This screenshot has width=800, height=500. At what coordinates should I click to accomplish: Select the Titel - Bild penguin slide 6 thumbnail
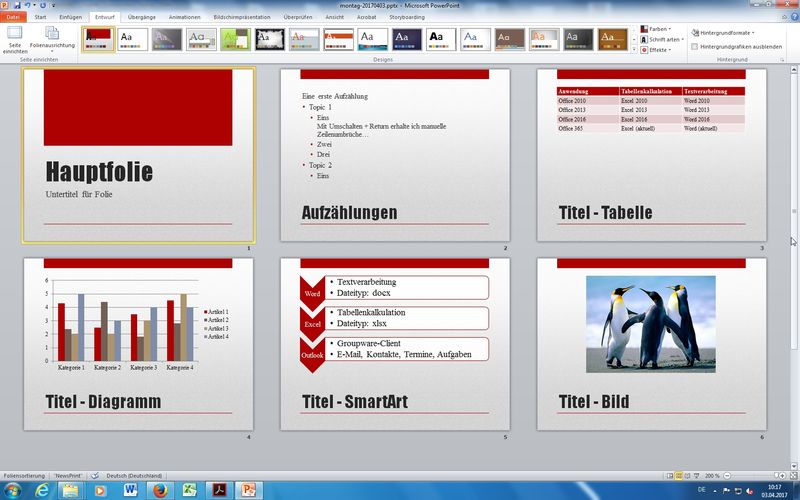pyautogui.click(x=652, y=344)
